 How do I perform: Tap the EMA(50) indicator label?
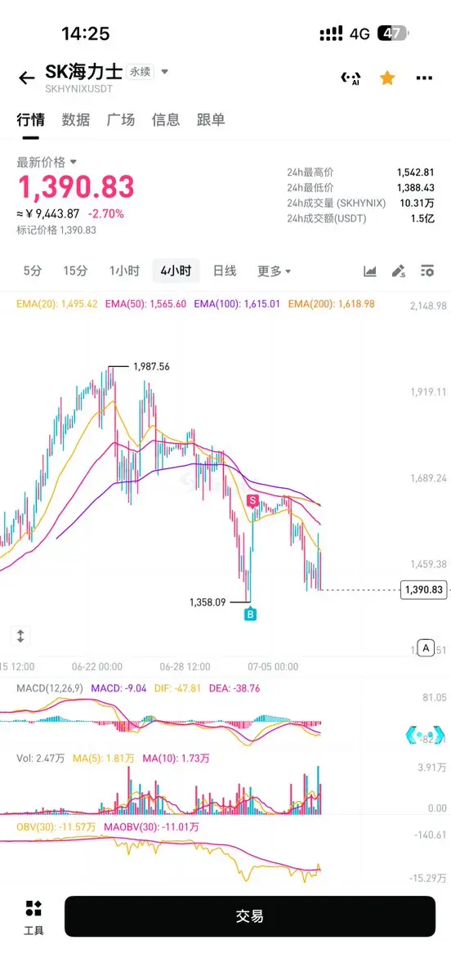pos(145,304)
